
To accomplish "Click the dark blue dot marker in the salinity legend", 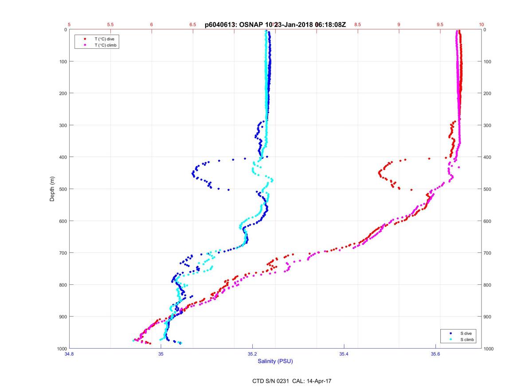I will [x=450, y=333].
